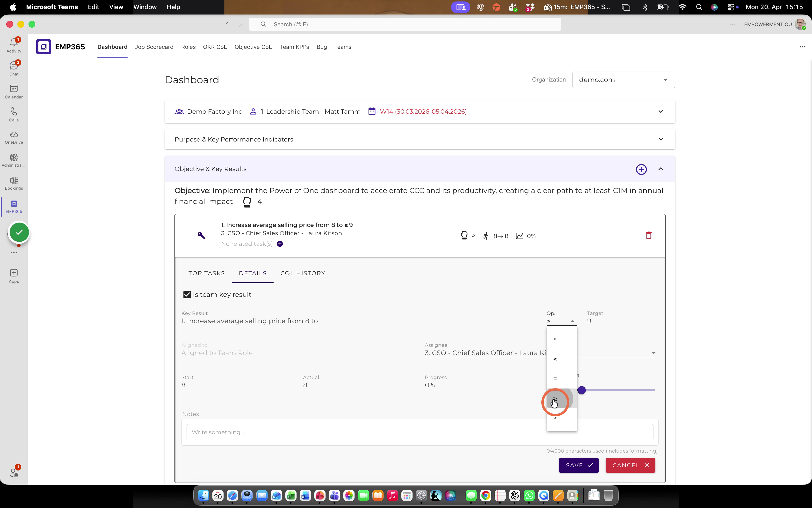Screen dimensions: 812x508
Task: Click the calendar icon next to W14
Action: 372,111
